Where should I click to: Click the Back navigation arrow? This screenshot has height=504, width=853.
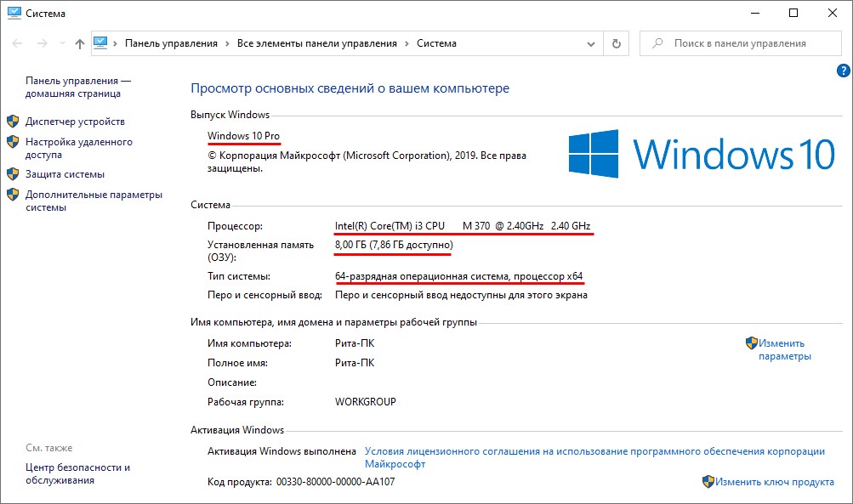pos(17,43)
